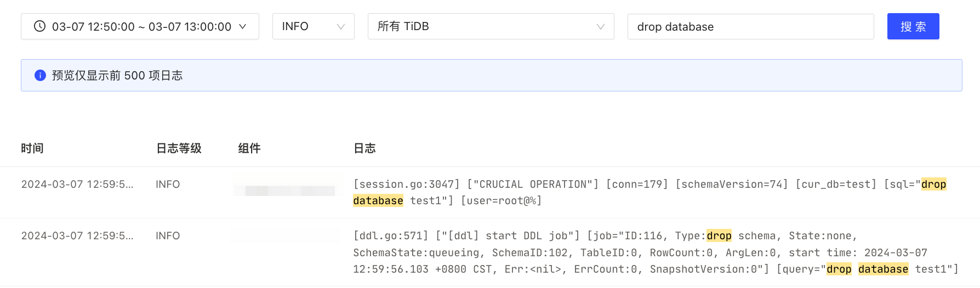Image resolution: width=980 pixels, height=288 pixels.
Task: Select the ddl.go:571 start DDL job log row
Action: coord(490,252)
